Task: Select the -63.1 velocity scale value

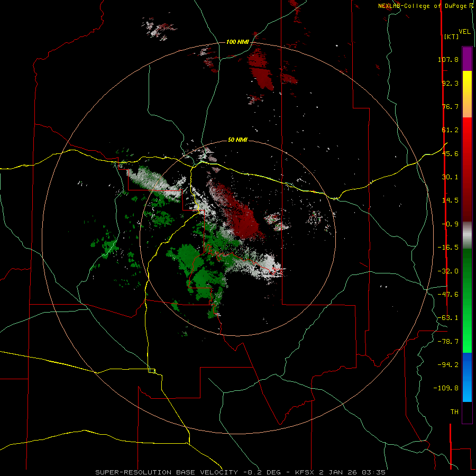Action: 448,318
